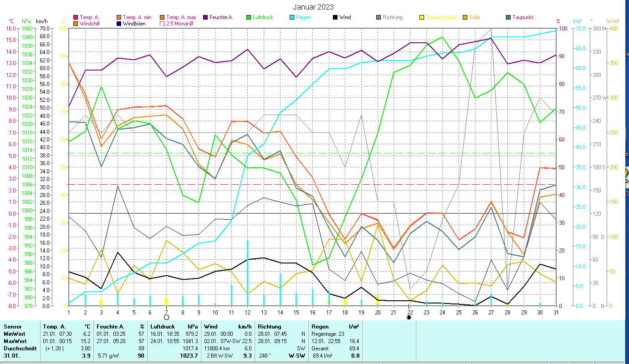629x364 pixels.
Task: Click the date 31.01. in the table
Action: (11, 356)
